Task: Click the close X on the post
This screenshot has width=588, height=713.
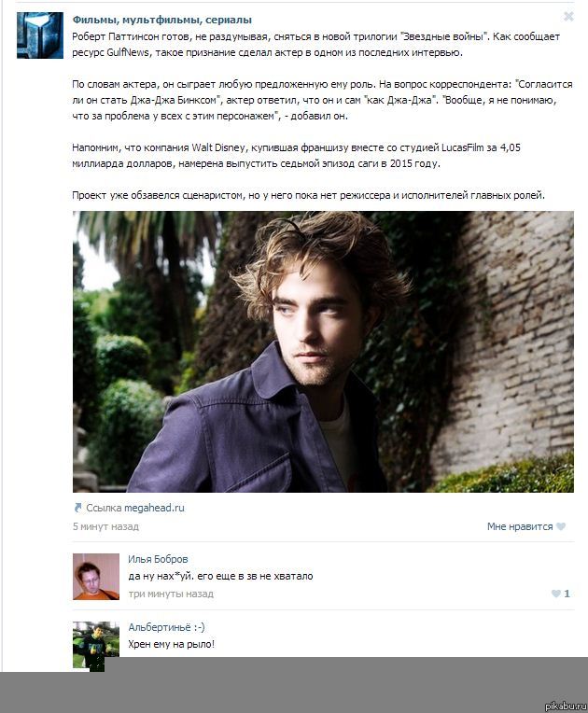Action: (568, 17)
